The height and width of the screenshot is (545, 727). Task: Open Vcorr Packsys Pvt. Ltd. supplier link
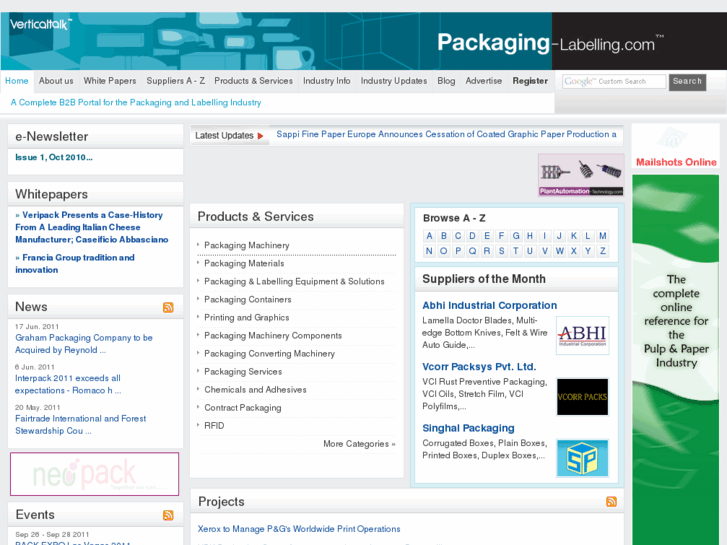pyautogui.click(x=479, y=367)
